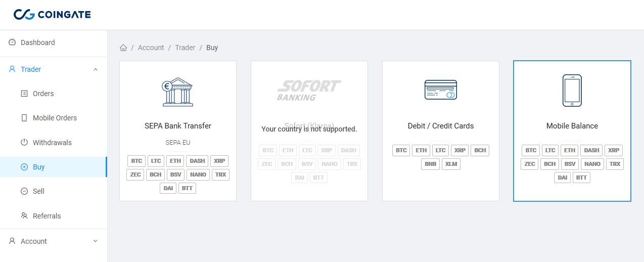Image resolution: width=644 pixels, height=262 pixels.
Task: Click the credit card icon
Action: [440, 90]
